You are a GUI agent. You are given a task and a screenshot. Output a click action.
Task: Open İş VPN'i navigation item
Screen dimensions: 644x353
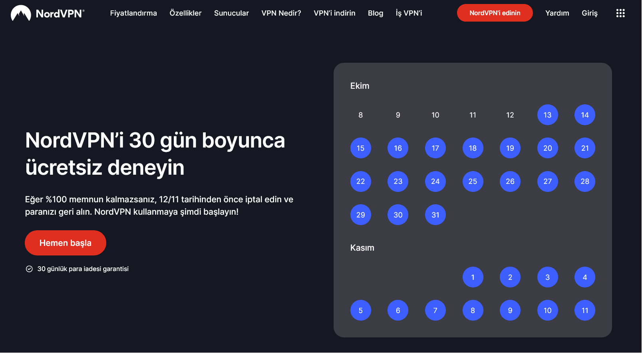pos(409,13)
